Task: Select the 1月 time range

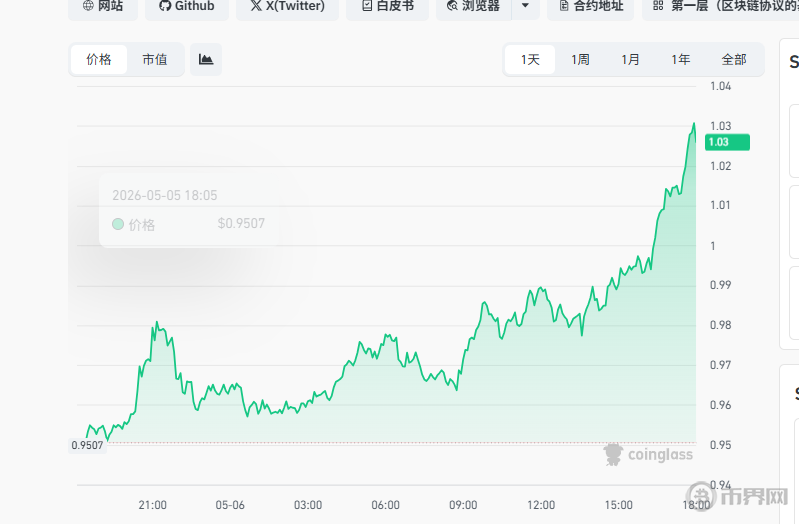Action: [630, 60]
